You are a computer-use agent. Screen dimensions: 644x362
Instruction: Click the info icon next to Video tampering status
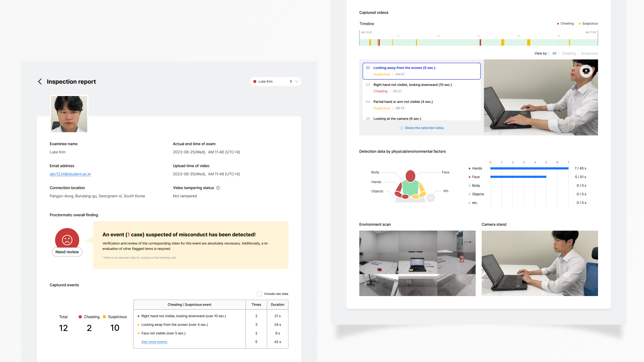click(218, 188)
